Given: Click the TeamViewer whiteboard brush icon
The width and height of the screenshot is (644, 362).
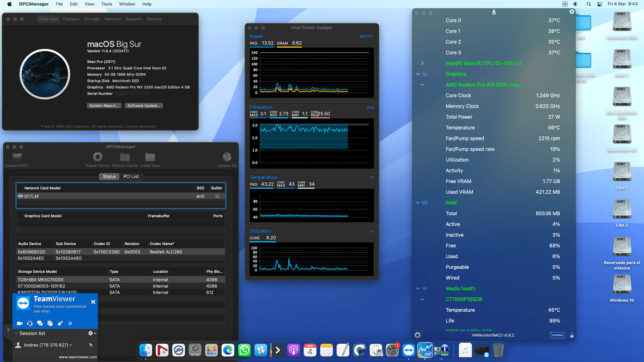Looking at the screenshot, I should coord(60,323).
